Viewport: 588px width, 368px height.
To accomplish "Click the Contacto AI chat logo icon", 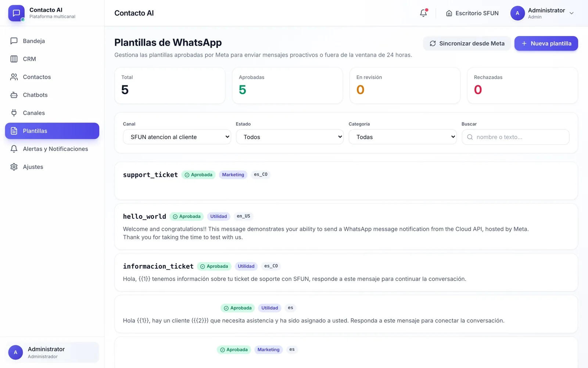I will click(16, 13).
